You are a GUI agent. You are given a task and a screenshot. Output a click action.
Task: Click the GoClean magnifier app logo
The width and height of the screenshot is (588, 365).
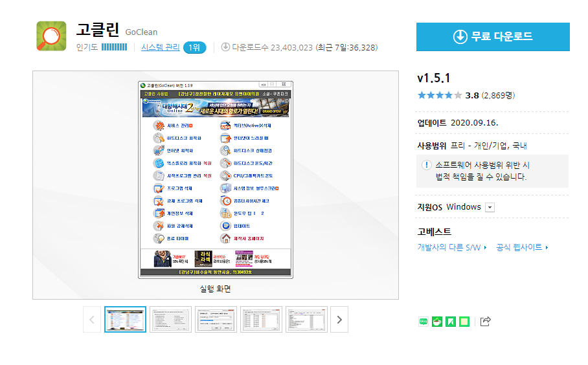tap(51, 36)
